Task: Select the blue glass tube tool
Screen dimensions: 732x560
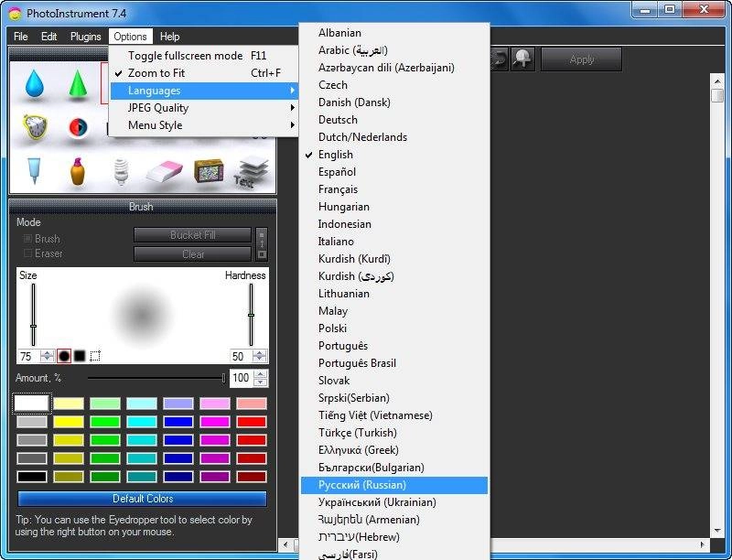Action: pos(34,170)
